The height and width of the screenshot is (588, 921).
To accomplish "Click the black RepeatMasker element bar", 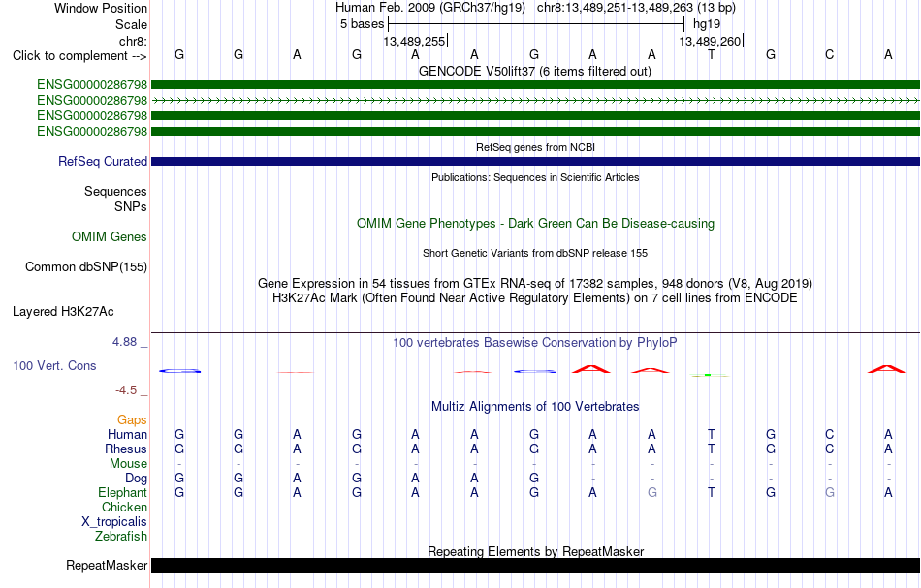I will tap(536, 565).
